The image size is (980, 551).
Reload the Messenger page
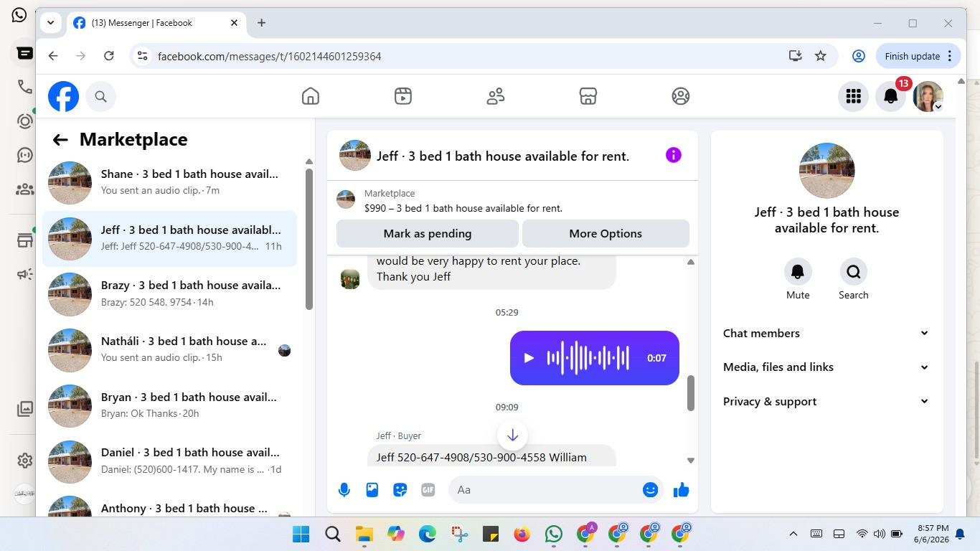pyautogui.click(x=109, y=56)
